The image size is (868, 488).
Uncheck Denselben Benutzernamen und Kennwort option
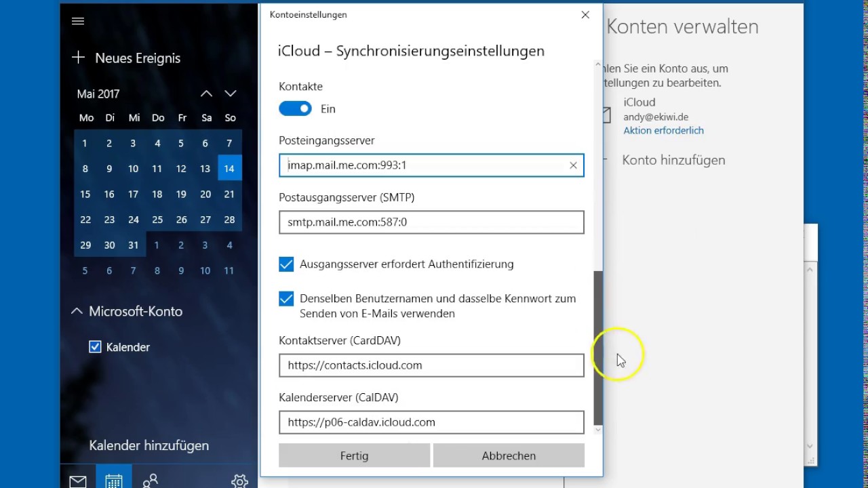pos(286,299)
